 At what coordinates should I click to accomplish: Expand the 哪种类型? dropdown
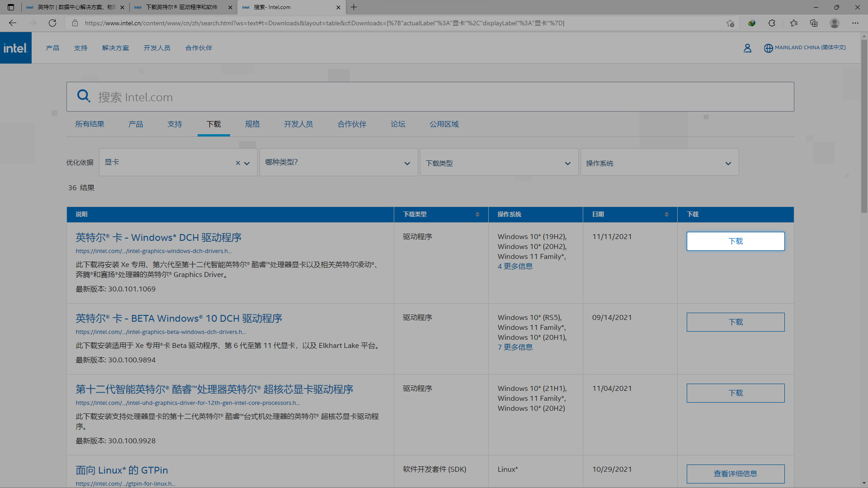pyautogui.click(x=339, y=163)
